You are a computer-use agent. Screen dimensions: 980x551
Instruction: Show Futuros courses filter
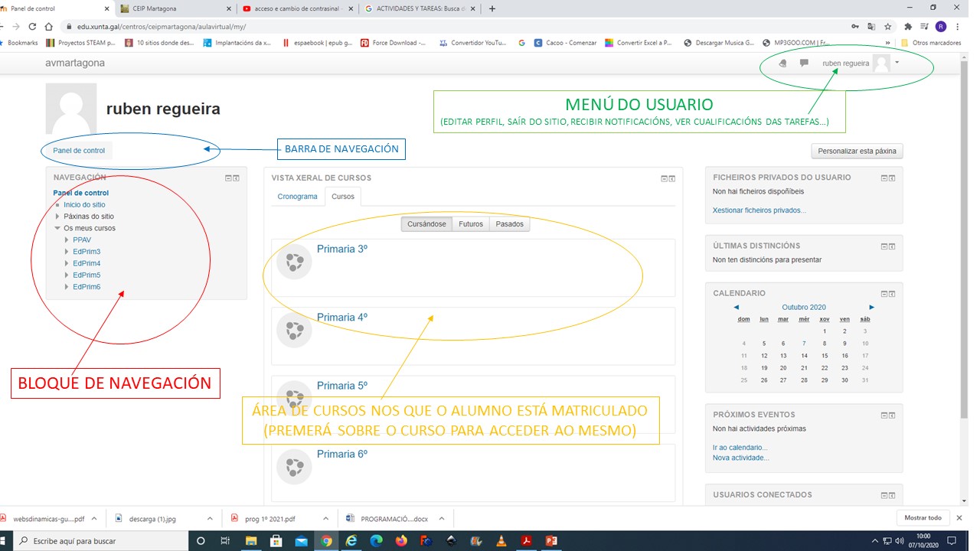tap(471, 224)
